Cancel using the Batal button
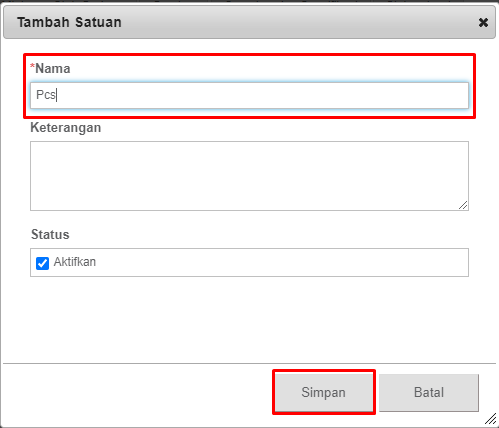Image resolution: width=499 pixels, height=428 pixels. click(x=429, y=392)
